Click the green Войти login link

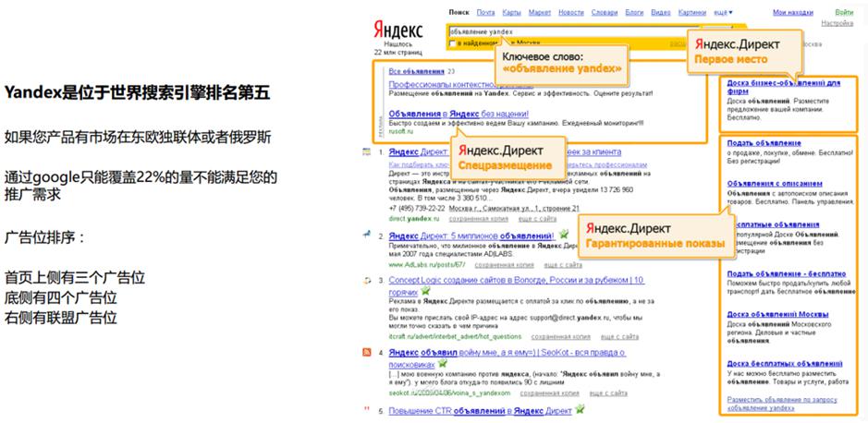point(844,12)
